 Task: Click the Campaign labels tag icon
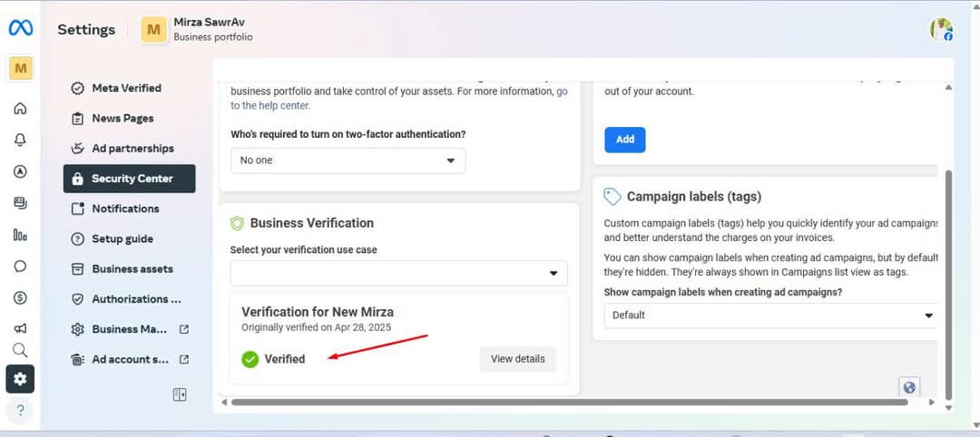coord(612,197)
